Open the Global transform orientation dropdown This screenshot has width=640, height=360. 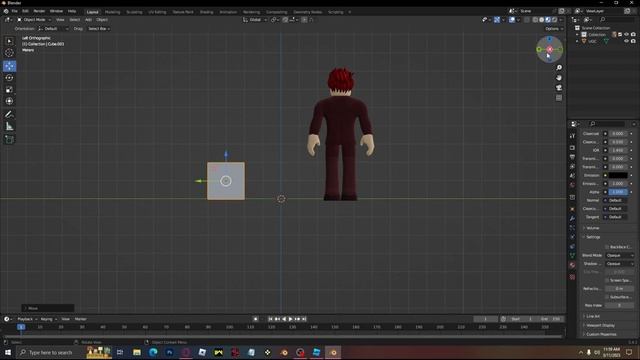pos(255,20)
